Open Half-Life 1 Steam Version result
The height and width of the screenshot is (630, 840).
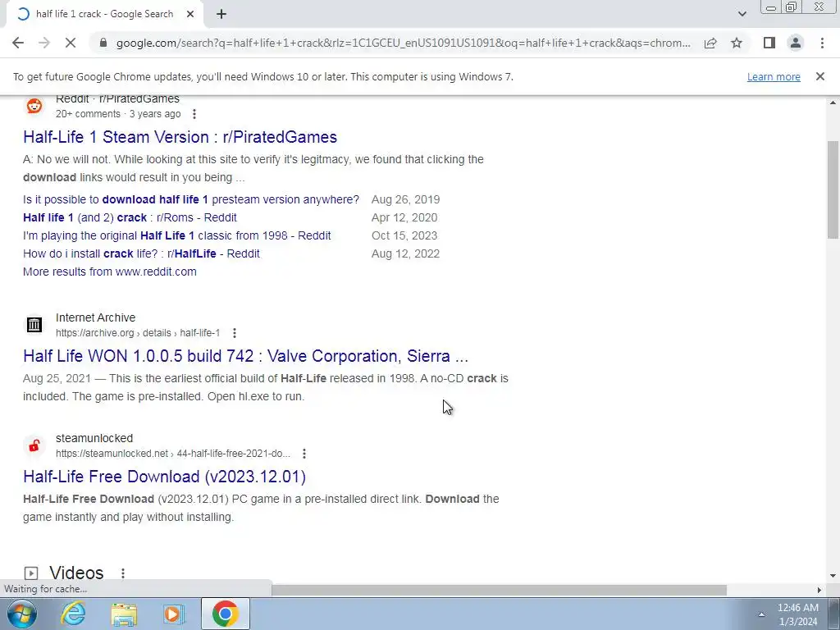[180, 137]
